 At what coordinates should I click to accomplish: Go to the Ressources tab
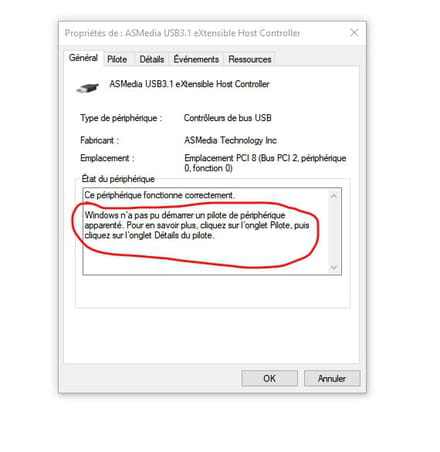(250, 59)
